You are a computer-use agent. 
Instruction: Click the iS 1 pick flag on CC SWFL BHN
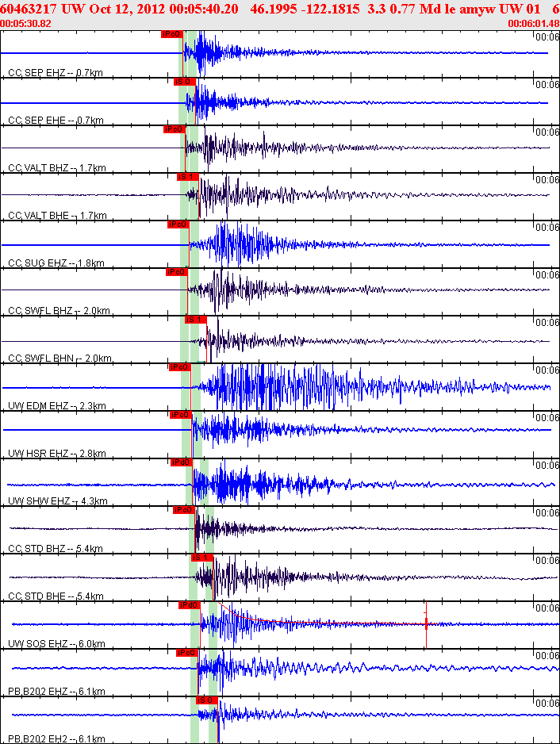point(196,320)
